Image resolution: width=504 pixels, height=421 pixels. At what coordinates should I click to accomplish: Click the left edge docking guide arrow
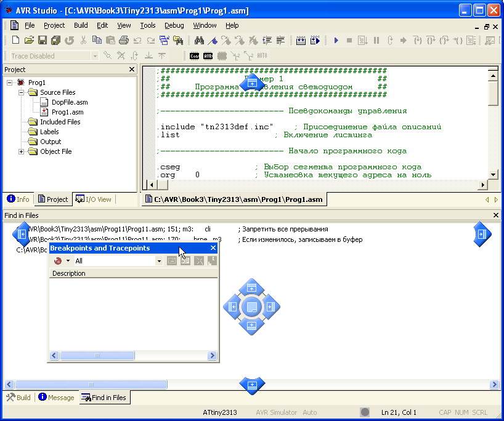point(22,234)
